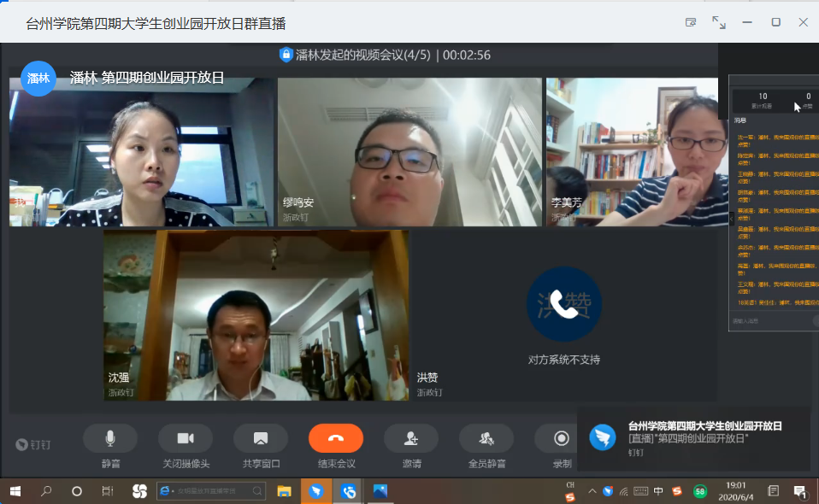Select 缪鸣安's video tile

pyautogui.click(x=409, y=152)
